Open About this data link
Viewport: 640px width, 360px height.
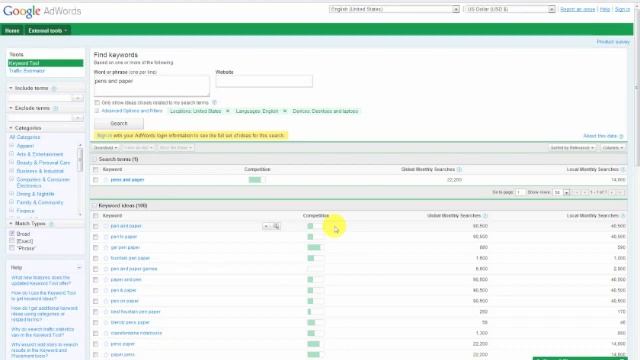(600, 136)
